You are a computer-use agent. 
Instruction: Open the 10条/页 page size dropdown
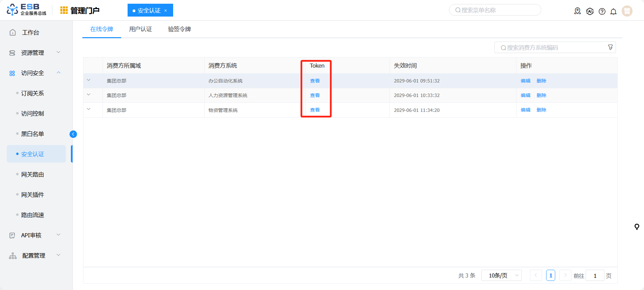[501, 275]
